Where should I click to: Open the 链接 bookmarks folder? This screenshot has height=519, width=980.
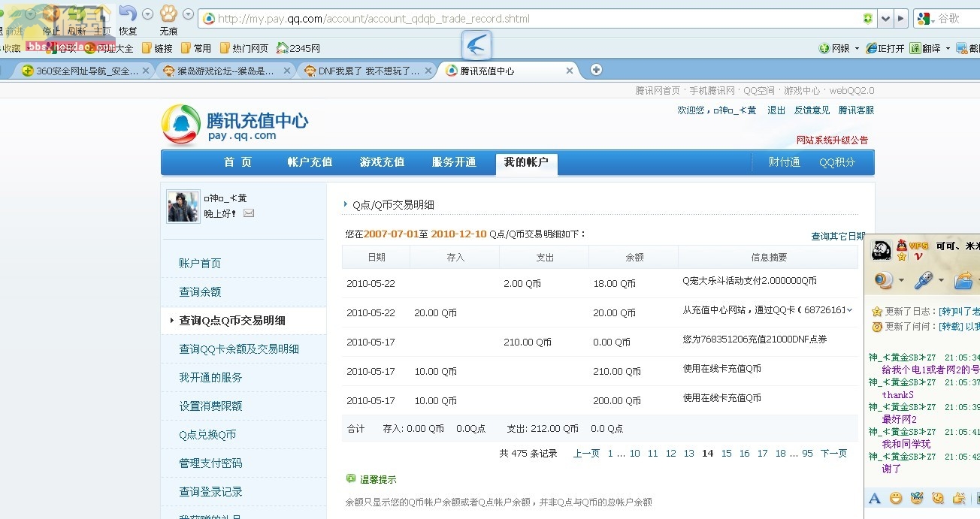pos(157,48)
